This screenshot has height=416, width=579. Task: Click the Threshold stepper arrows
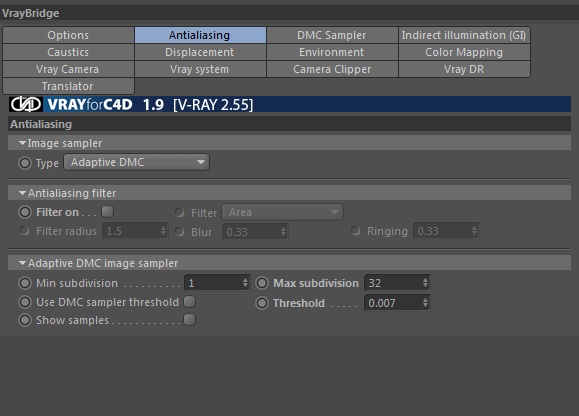425,303
